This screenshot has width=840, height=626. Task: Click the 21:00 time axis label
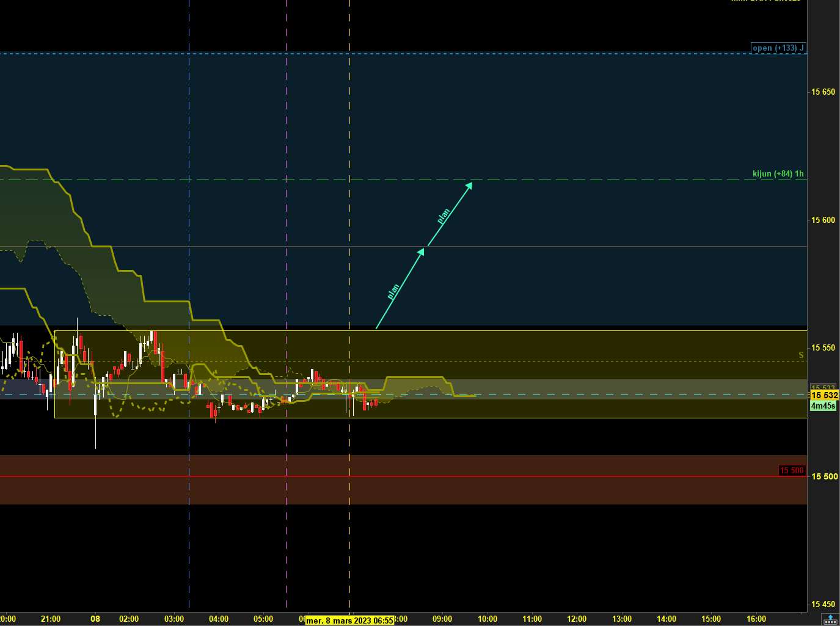point(51,619)
